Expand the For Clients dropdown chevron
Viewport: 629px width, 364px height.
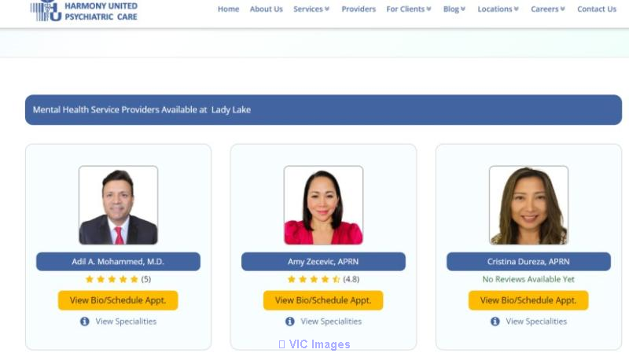click(429, 9)
